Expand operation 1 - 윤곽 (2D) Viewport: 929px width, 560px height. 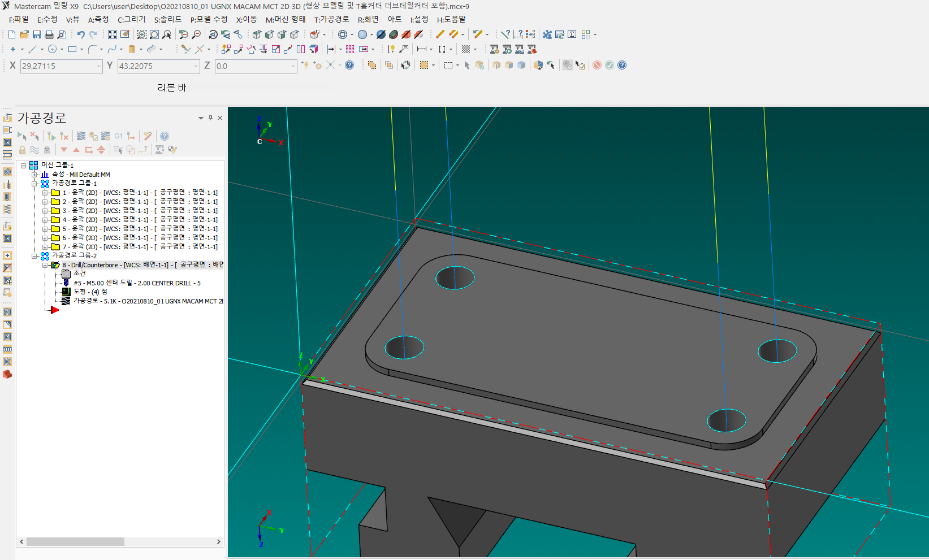click(45, 193)
